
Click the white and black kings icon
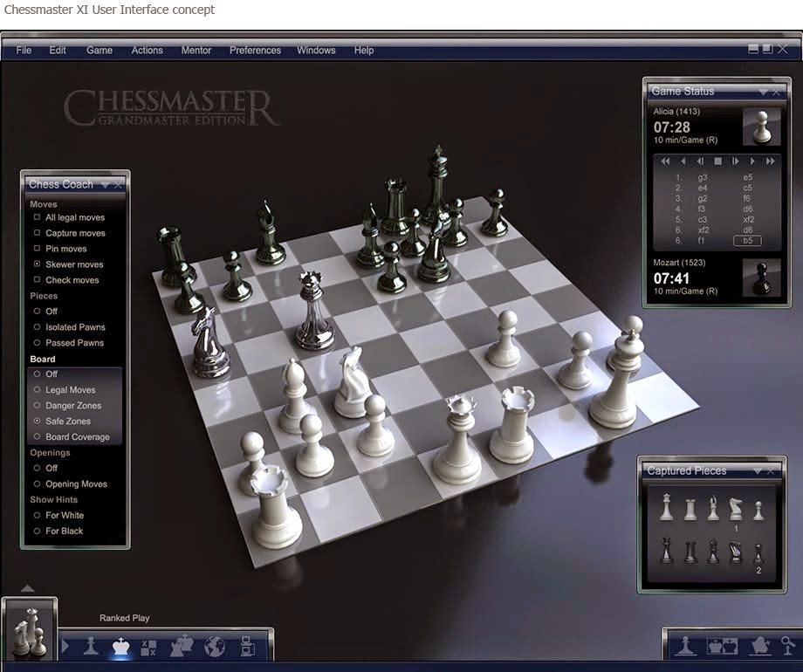coord(722,646)
